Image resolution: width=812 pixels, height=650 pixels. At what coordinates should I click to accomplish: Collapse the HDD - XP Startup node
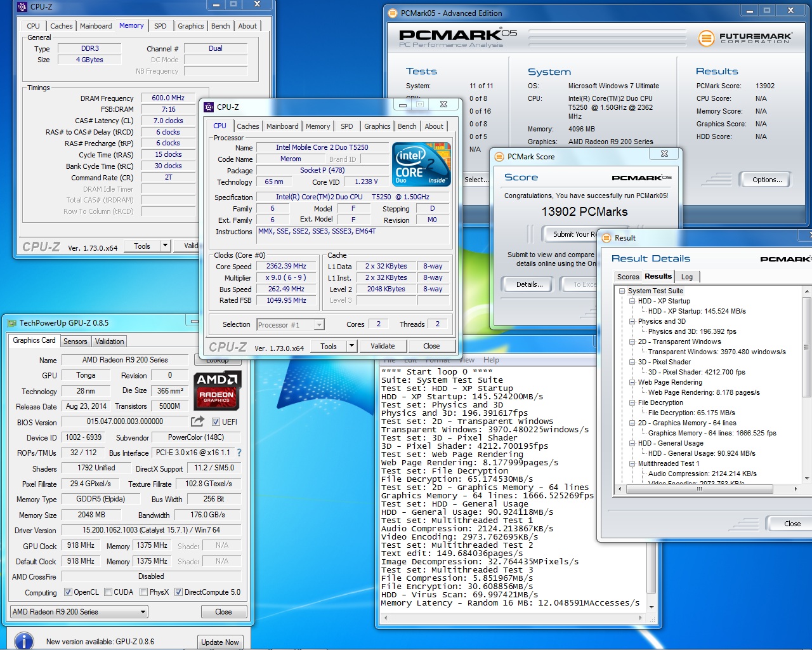[x=632, y=302]
